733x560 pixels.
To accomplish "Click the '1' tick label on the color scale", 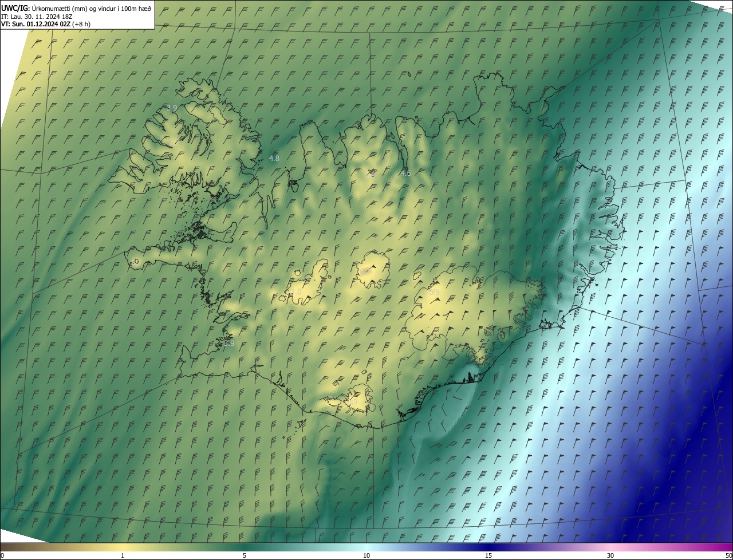I will click(x=123, y=555).
